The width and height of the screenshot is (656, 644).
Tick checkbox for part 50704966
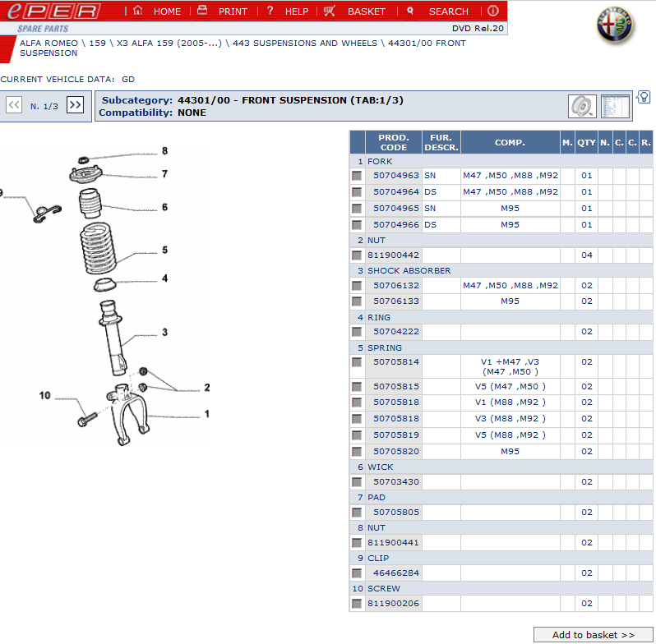pos(357,225)
